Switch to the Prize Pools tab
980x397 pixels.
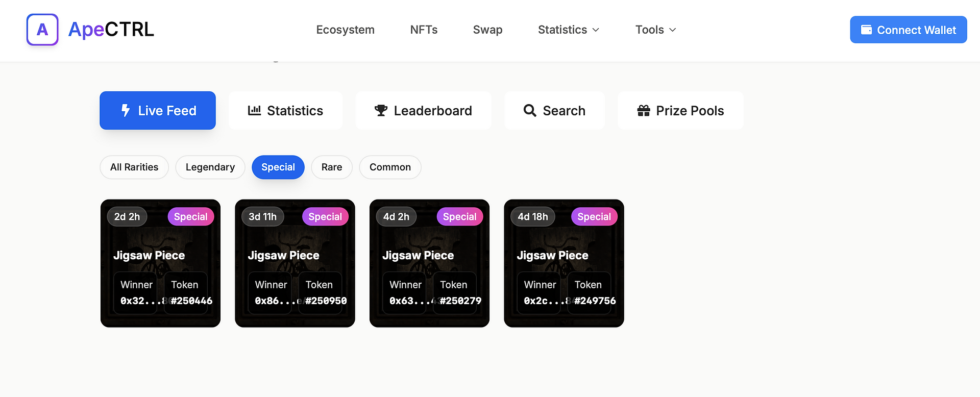(680, 110)
